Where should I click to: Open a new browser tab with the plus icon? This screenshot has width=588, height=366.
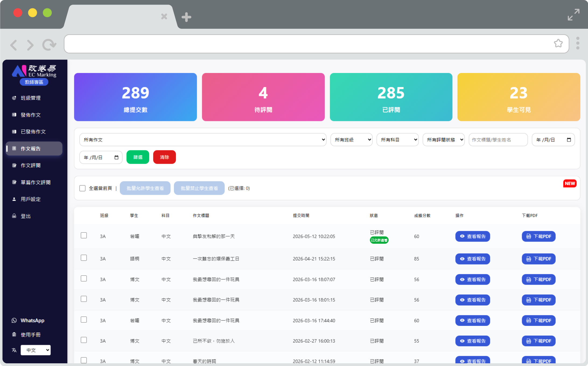[186, 17]
